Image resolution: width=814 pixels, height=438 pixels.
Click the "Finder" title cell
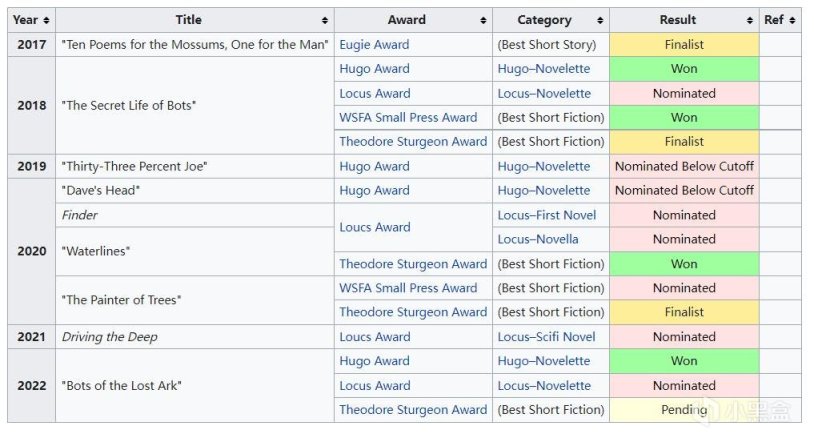tap(80, 215)
